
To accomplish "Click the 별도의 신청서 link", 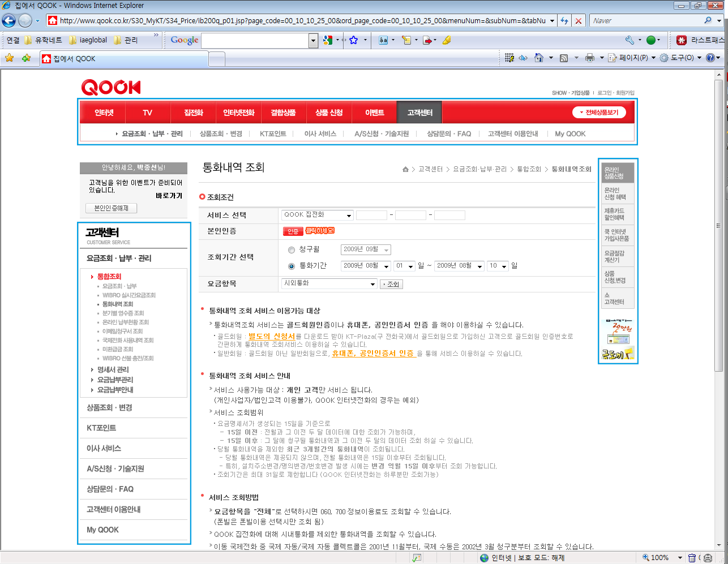I will tap(272, 336).
